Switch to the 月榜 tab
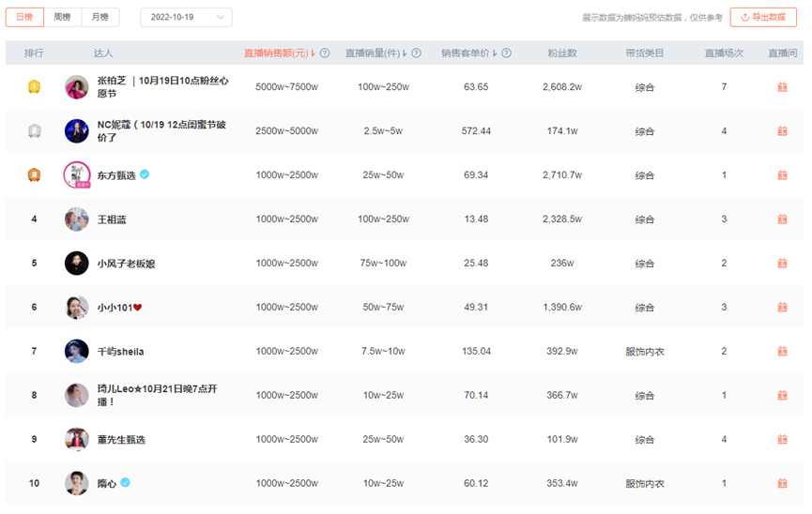Screen dimensions: 812x514 (100, 17)
